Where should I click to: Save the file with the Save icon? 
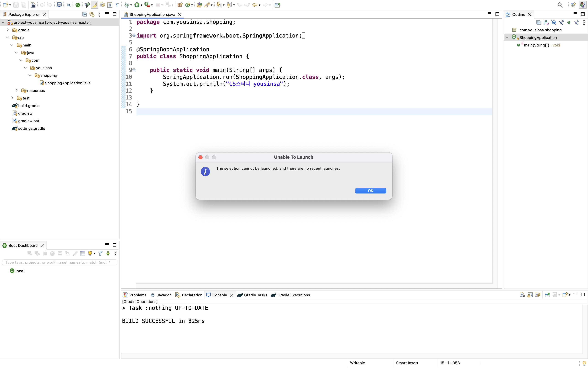click(x=16, y=5)
